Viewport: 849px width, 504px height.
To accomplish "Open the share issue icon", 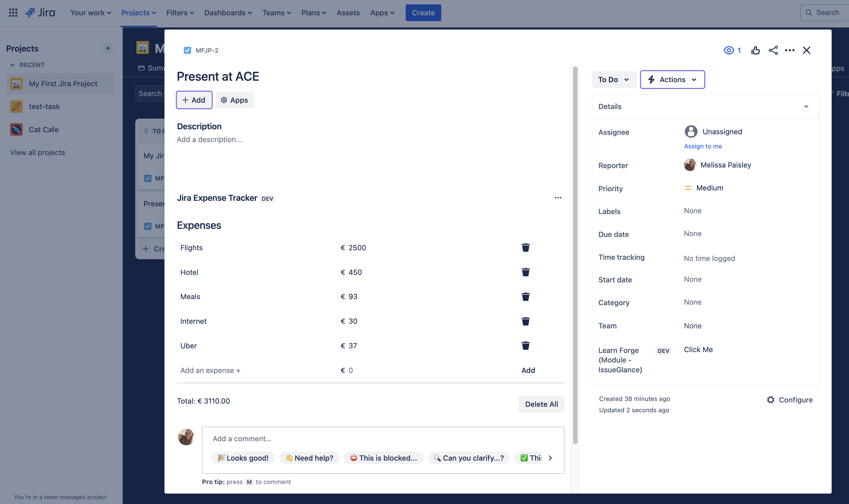I will click(773, 50).
